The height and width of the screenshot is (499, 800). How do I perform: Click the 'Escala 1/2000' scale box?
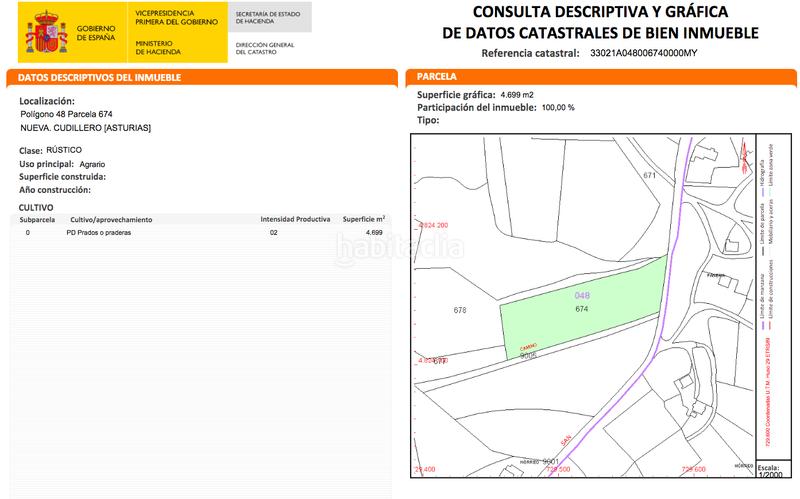click(768, 472)
